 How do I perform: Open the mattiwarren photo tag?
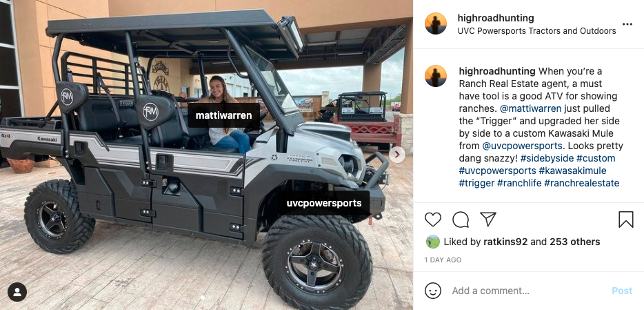coord(223,115)
